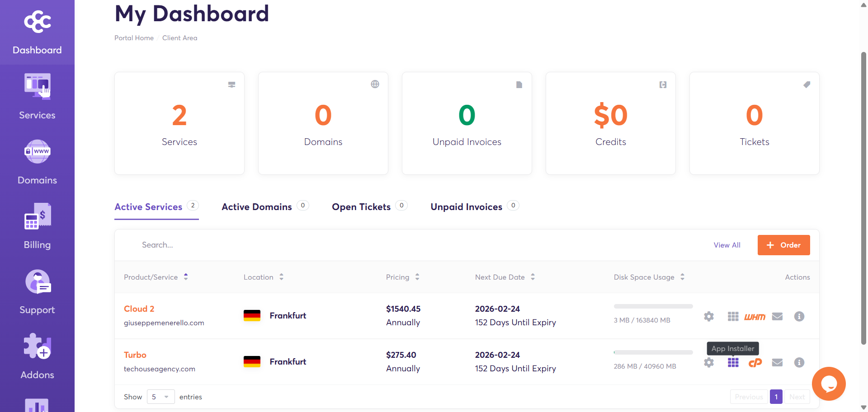Go to page 1 in pagination

776,397
